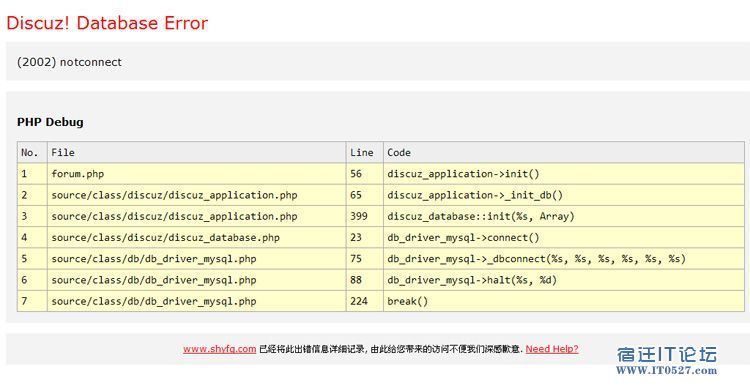Select the file cell in row 5
Viewport: 750px width, 390px height.
coord(197,259)
